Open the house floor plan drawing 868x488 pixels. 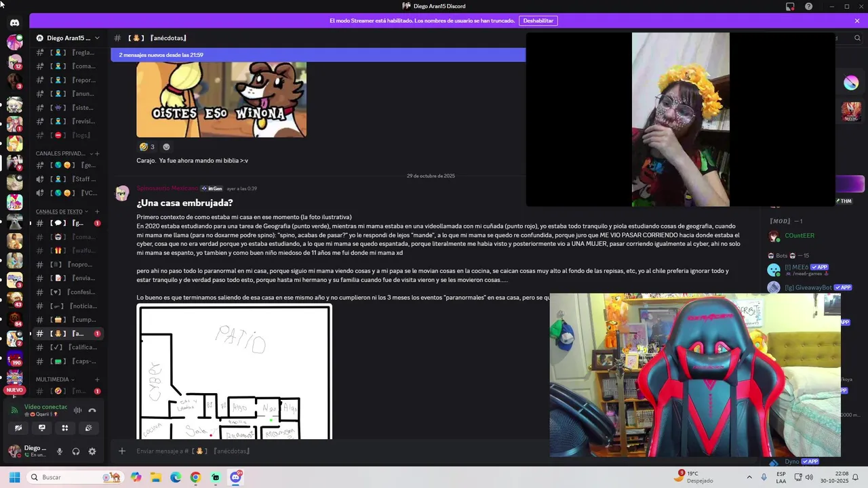point(234,372)
